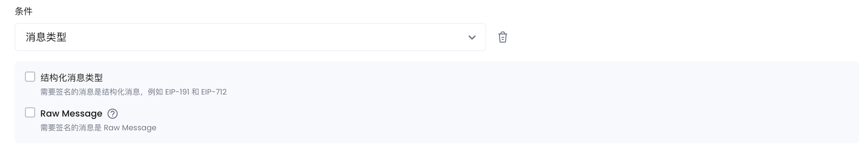The width and height of the screenshot is (868, 152).
Task: Open the condition type combo box
Action: 250,37
